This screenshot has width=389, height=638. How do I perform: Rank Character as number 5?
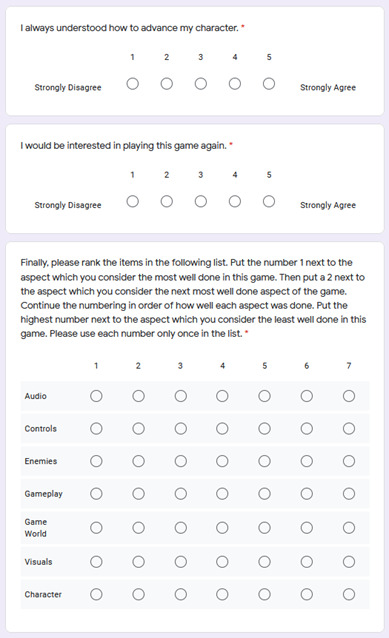click(x=264, y=594)
